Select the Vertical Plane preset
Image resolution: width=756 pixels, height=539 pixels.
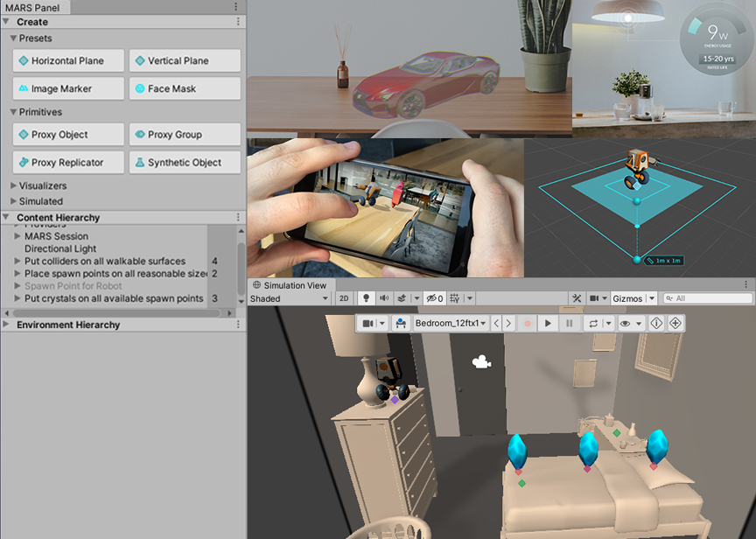pos(185,61)
